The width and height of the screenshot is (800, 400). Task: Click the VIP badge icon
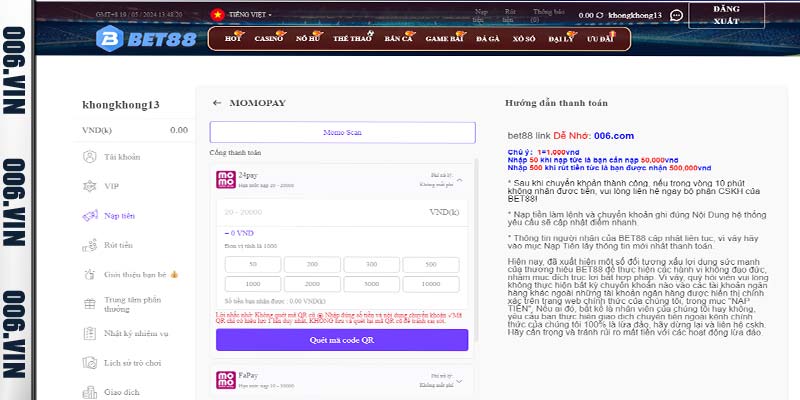tap(90, 186)
